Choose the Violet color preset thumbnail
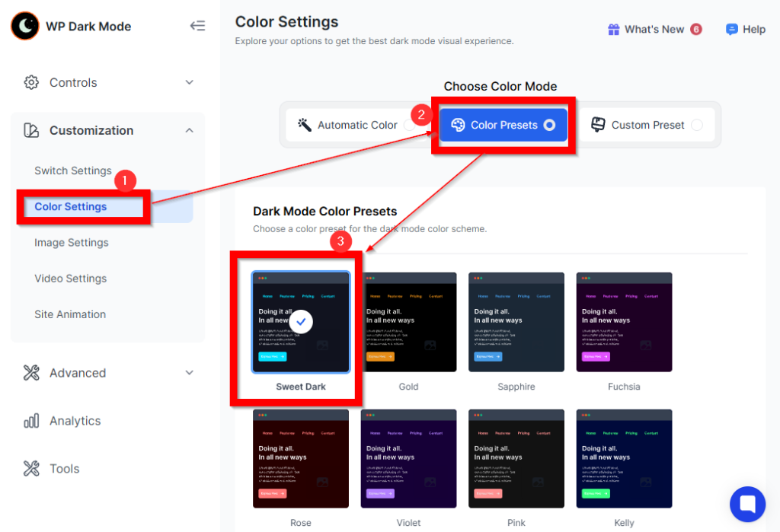Screen dimensions: 780x532 408,458
